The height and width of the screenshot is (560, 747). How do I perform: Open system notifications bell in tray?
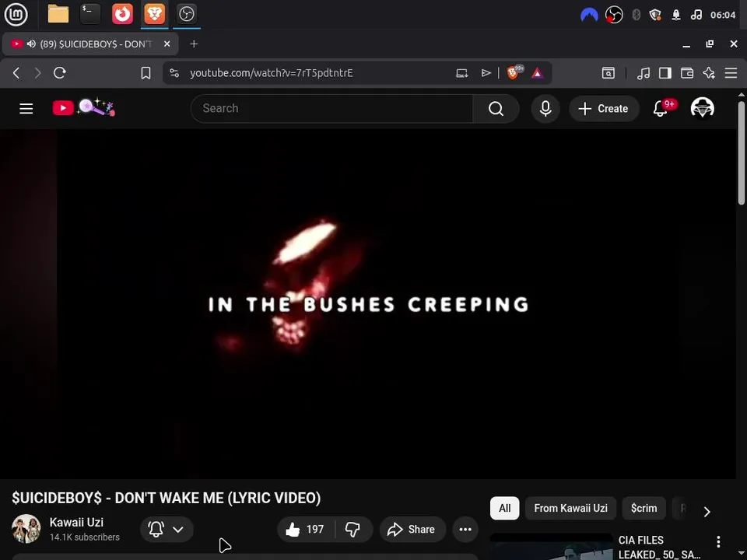coord(676,15)
